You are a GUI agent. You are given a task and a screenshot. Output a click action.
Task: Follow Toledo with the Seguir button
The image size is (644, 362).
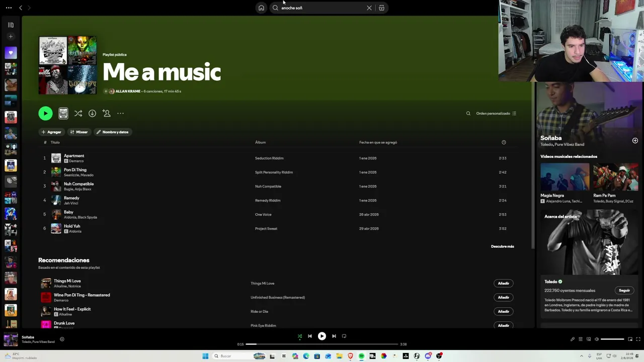point(624,291)
